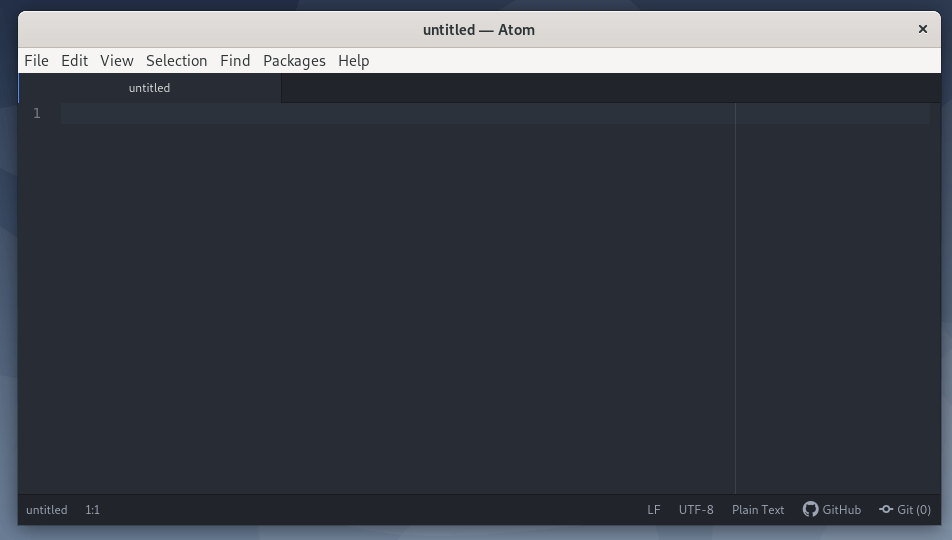Open the View menu

click(117, 61)
